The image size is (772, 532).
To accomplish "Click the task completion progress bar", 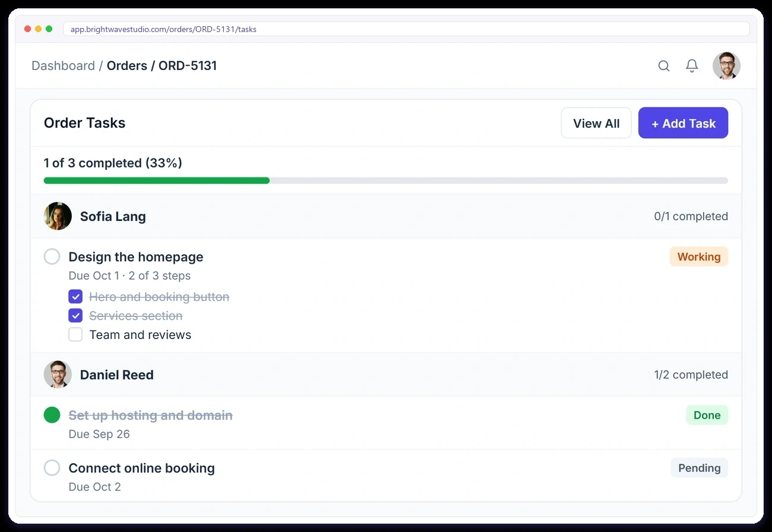I will pos(386,180).
